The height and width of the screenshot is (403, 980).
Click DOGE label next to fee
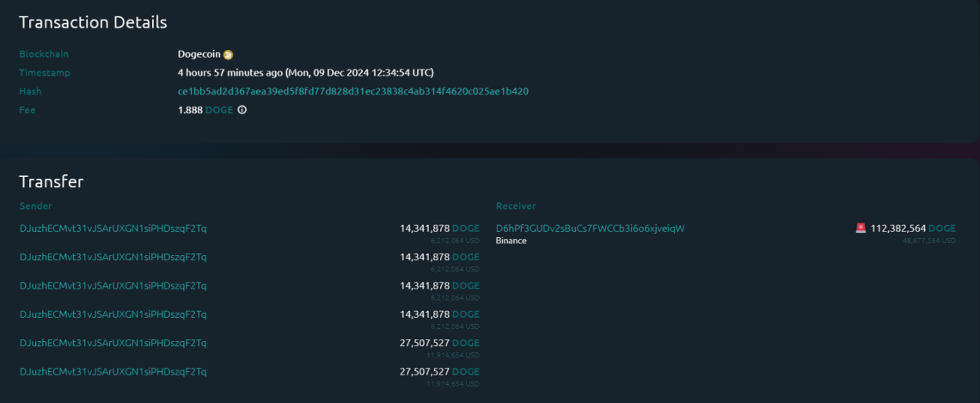click(218, 110)
